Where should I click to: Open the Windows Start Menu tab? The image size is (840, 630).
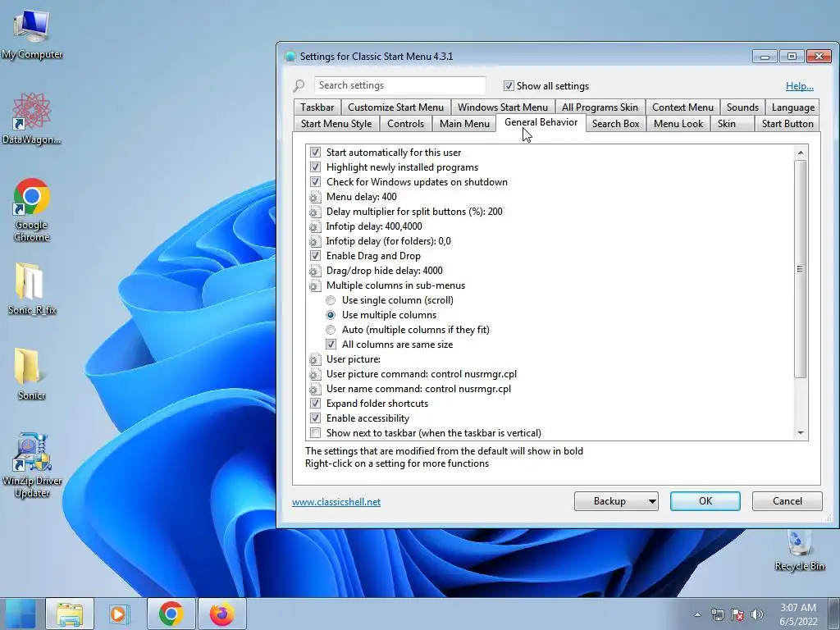pos(503,107)
